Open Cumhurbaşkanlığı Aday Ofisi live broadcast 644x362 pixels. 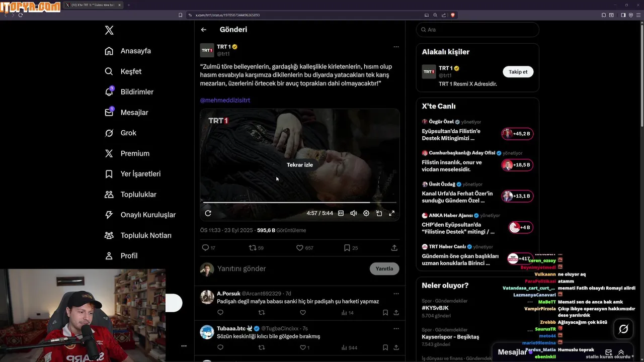click(x=477, y=161)
